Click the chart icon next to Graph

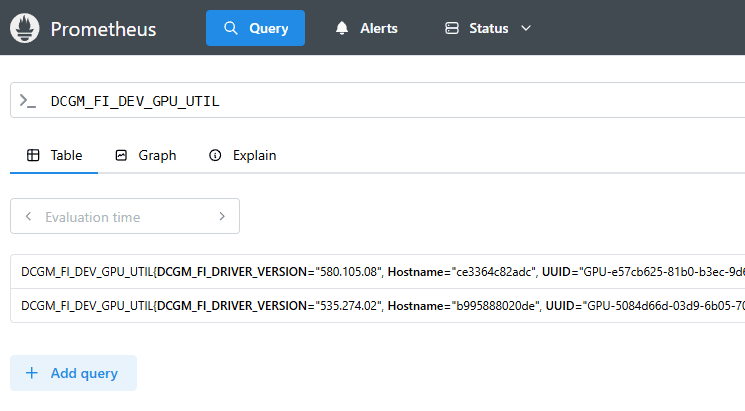tap(121, 155)
